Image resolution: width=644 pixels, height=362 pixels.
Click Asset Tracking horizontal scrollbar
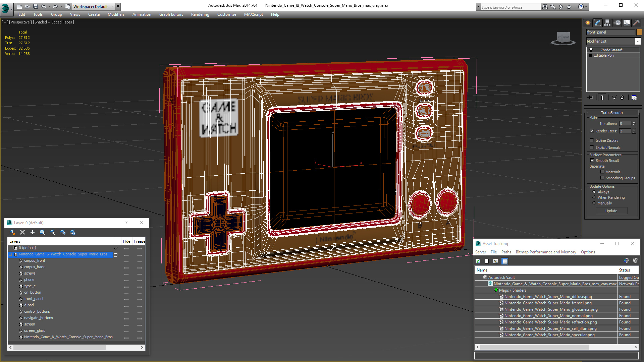pyautogui.click(x=534, y=347)
